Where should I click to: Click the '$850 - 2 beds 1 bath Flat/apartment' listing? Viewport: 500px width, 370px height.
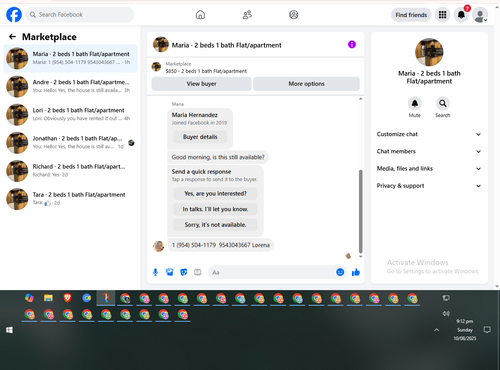[x=206, y=71]
